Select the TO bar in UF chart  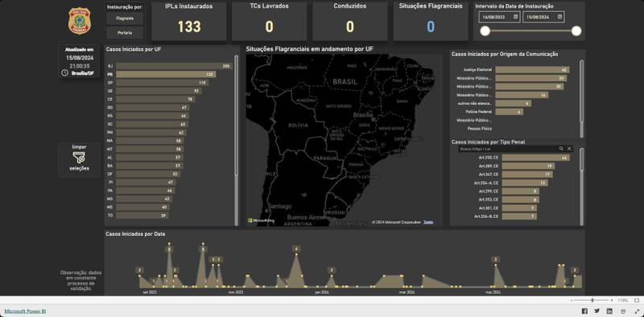click(x=142, y=215)
